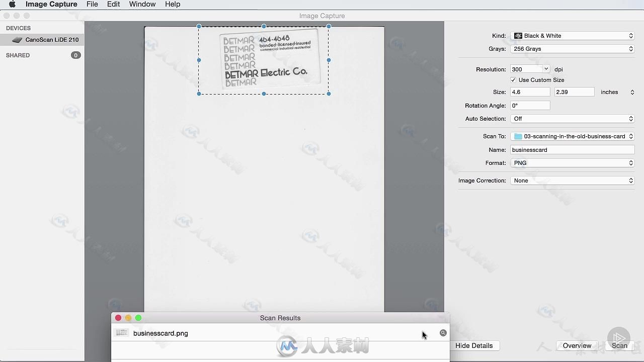Screen dimensions: 644x362
Task: Click the SHARED section header
Action: point(18,55)
